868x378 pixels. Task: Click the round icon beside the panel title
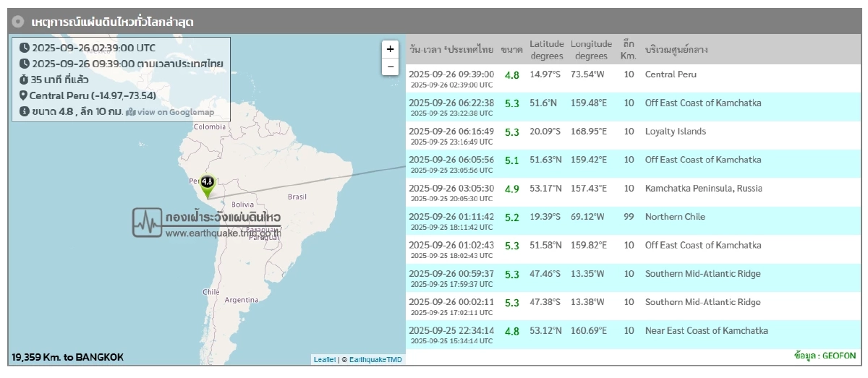pyautogui.click(x=20, y=22)
